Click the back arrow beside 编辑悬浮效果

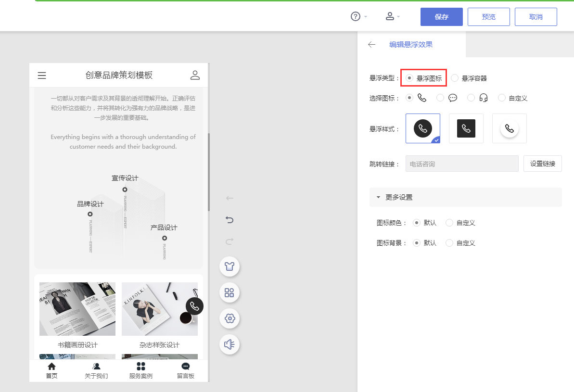(371, 45)
